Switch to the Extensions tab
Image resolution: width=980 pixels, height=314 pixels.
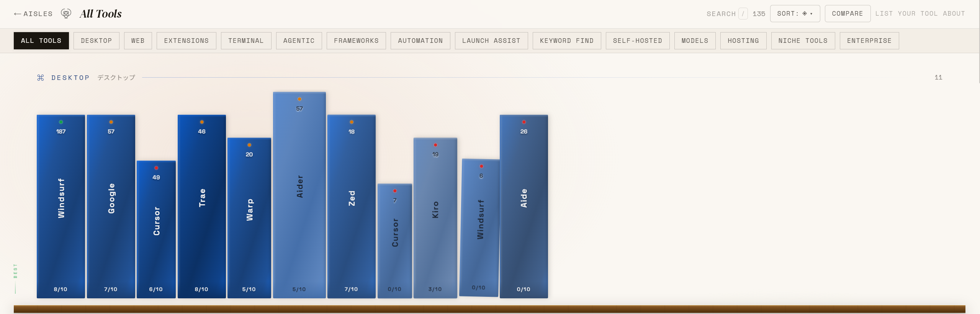[x=187, y=41]
